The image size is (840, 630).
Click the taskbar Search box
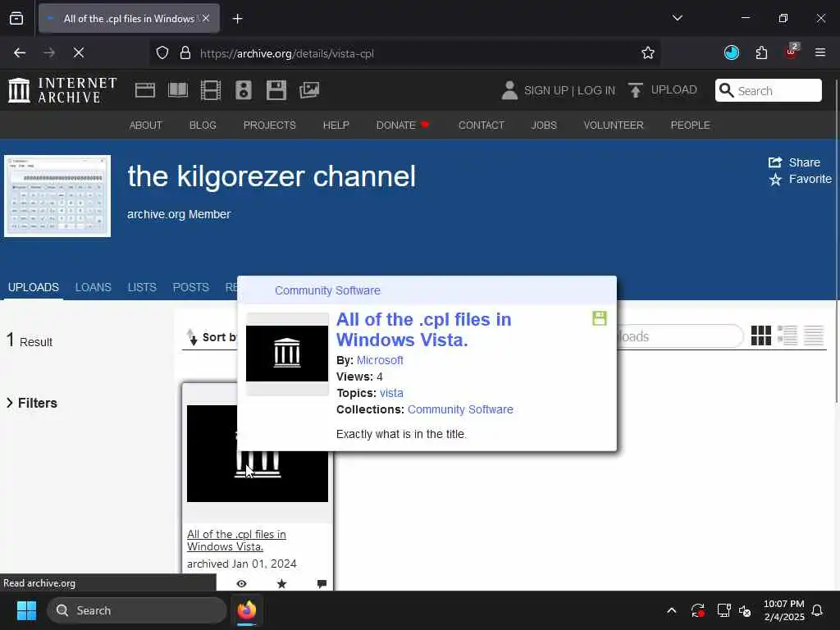pyautogui.click(x=137, y=610)
